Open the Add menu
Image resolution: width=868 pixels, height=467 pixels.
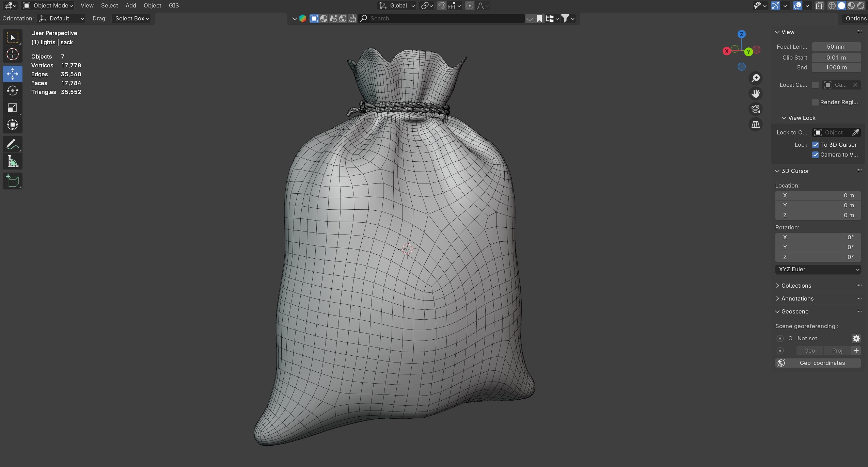click(x=130, y=5)
